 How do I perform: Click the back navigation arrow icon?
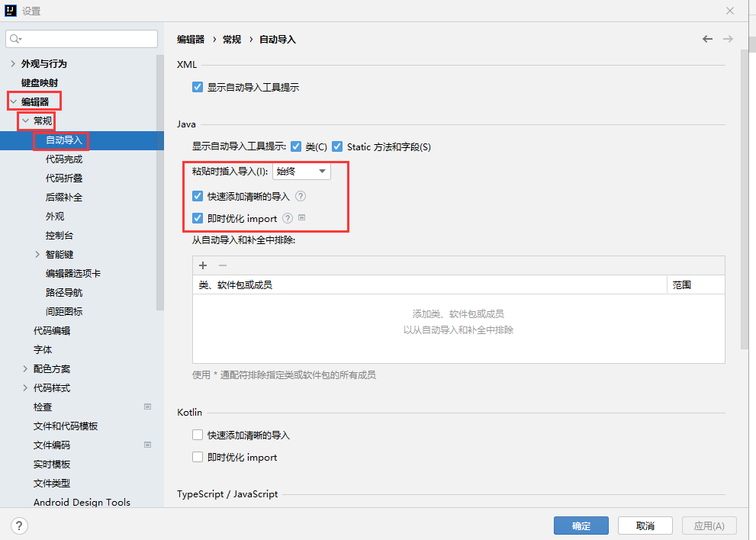coord(707,39)
